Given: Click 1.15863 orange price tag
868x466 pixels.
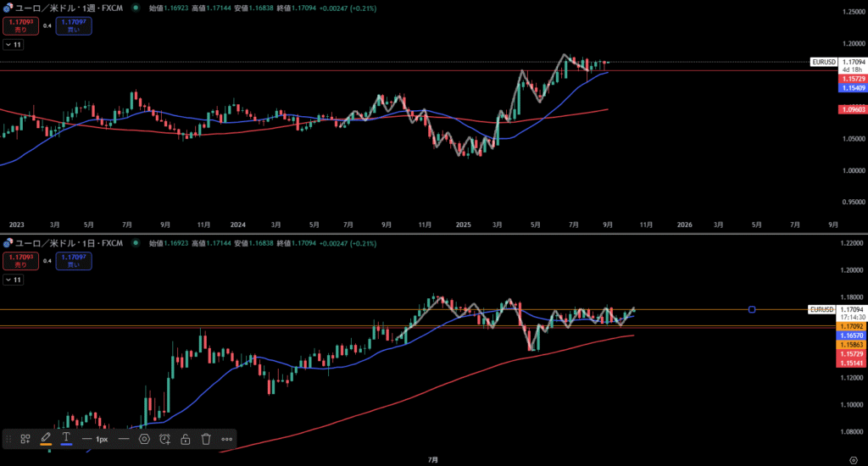Looking at the screenshot, I should pyautogui.click(x=851, y=345).
